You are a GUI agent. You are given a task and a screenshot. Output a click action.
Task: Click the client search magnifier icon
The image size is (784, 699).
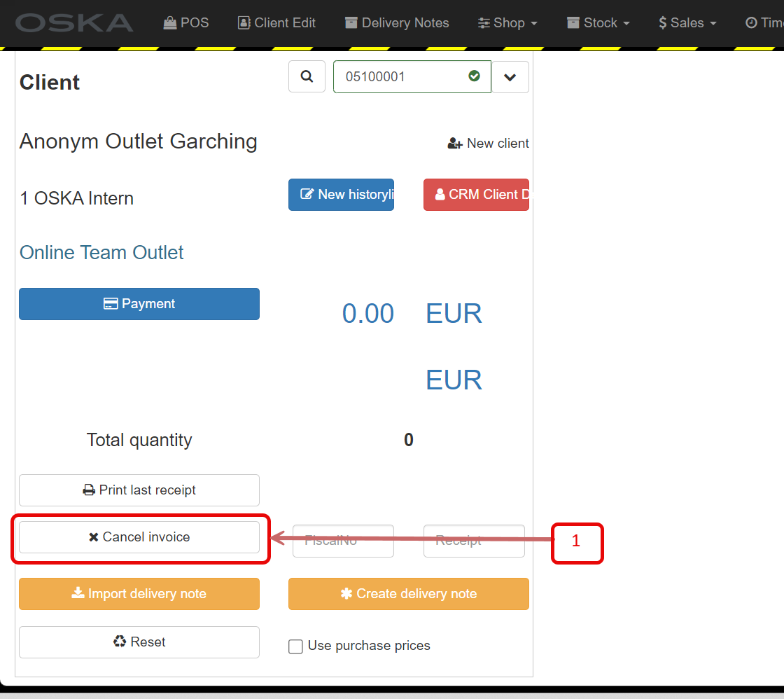[307, 76]
